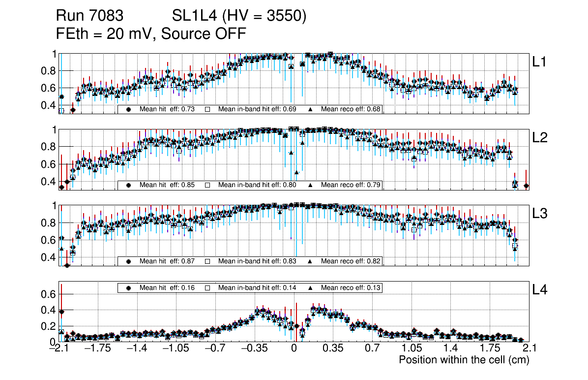Click the triangle legend marker in L2 panel

pyautogui.click(x=310, y=185)
